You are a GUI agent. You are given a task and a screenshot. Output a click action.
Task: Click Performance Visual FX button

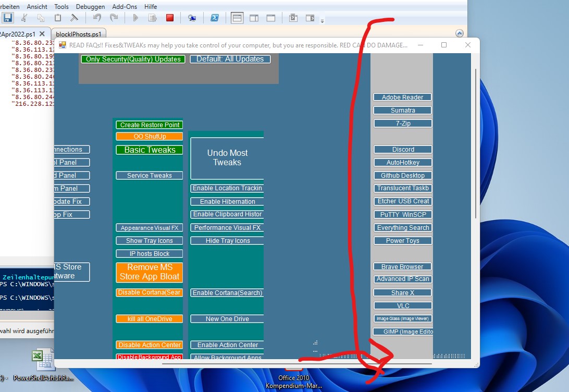(x=227, y=228)
